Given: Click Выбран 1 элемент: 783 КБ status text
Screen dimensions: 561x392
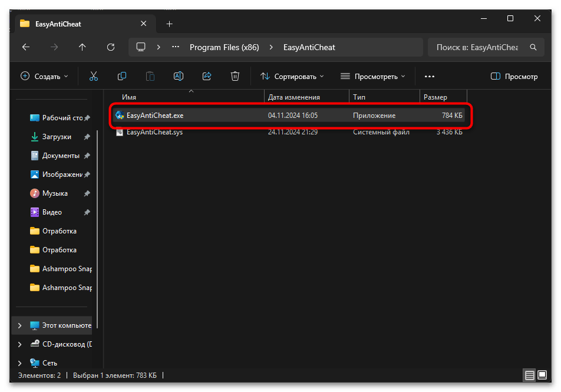Looking at the screenshot, I should pyautogui.click(x=115, y=375).
